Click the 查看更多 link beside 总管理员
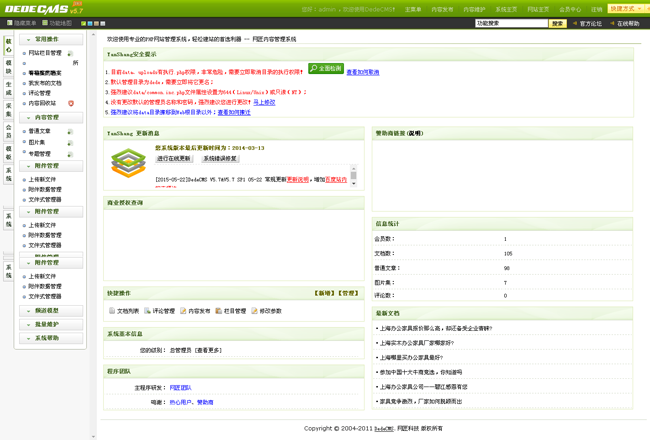The image size is (650, 440). point(208,350)
